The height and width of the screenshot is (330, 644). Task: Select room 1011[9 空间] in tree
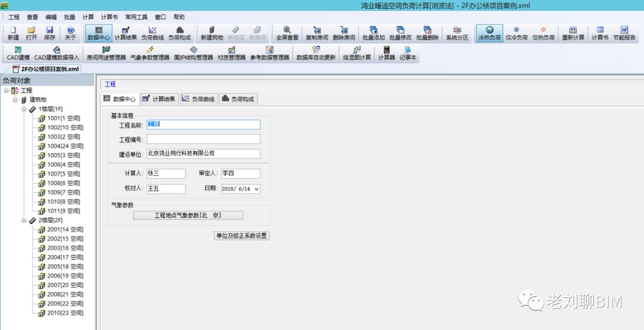(x=64, y=211)
